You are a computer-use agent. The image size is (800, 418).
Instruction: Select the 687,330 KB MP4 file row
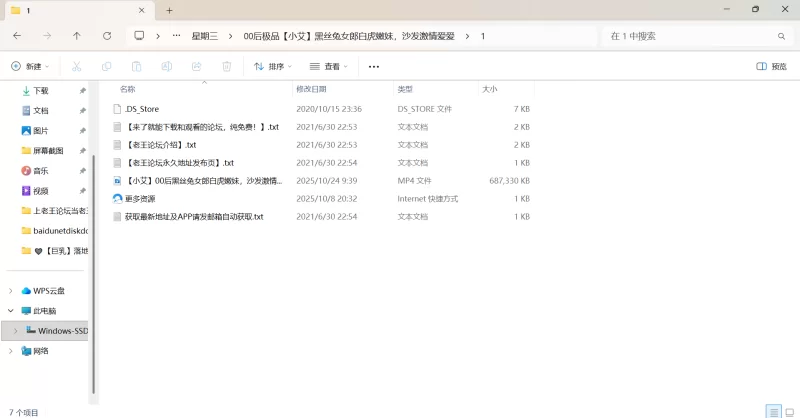321,181
